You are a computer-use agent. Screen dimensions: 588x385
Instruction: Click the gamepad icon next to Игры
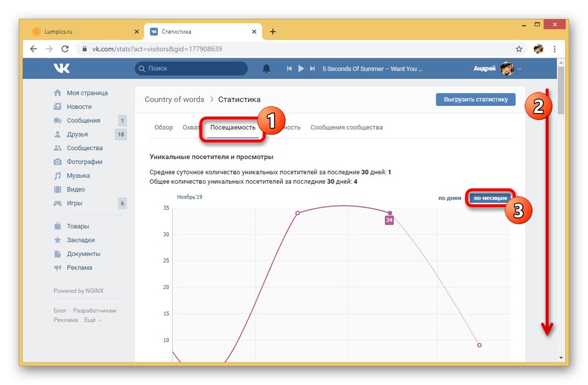point(58,203)
